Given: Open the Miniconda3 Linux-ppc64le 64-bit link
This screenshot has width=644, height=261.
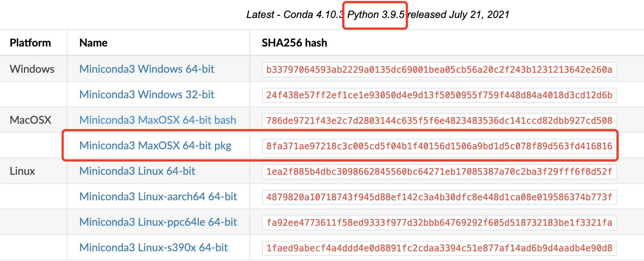Looking at the screenshot, I should [158, 222].
